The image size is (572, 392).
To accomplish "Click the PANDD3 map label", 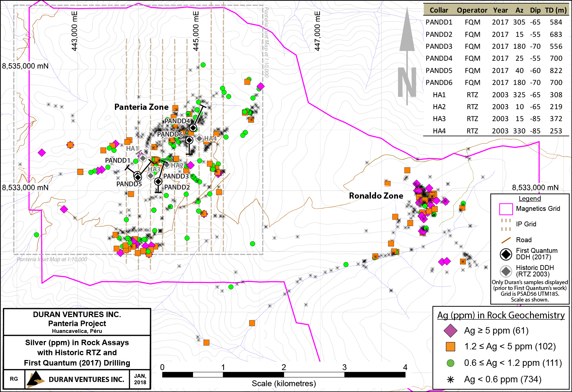I will point(176,176).
